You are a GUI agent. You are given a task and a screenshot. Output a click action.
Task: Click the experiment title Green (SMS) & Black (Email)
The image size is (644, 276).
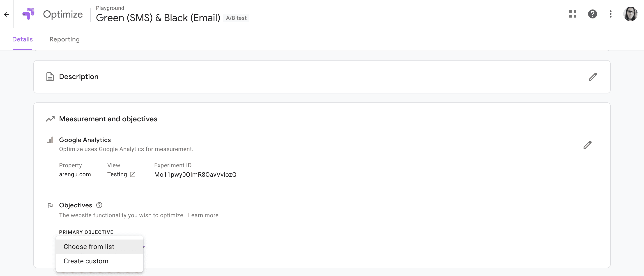158,18
